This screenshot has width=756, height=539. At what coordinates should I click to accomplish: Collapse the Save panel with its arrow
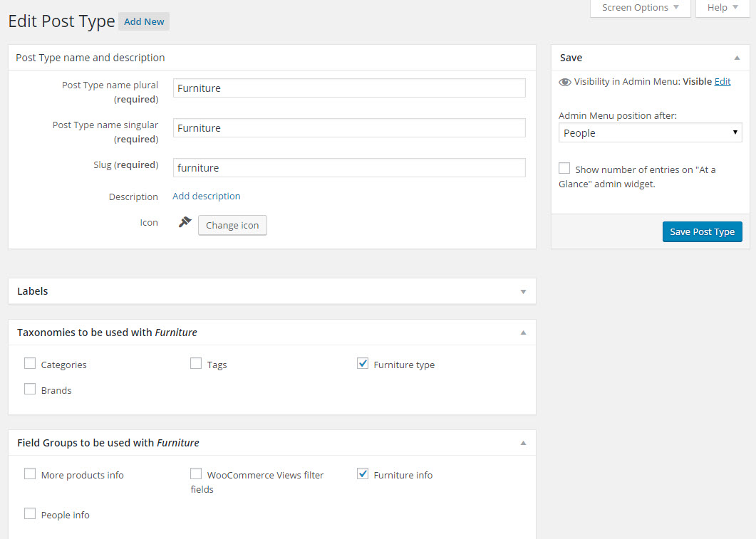tap(737, 58)
